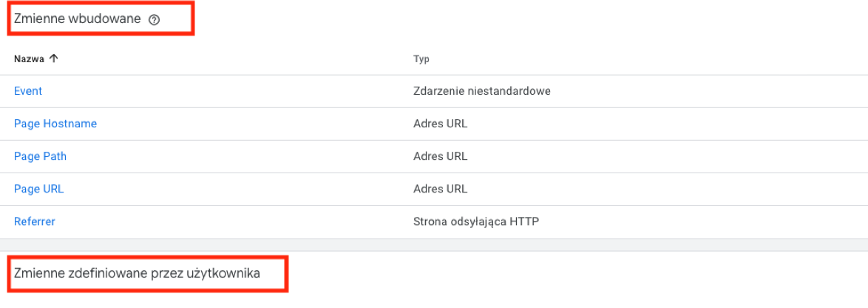
Task: Select the Zmienne wbudowane section heading
Action: coord(78,20)
